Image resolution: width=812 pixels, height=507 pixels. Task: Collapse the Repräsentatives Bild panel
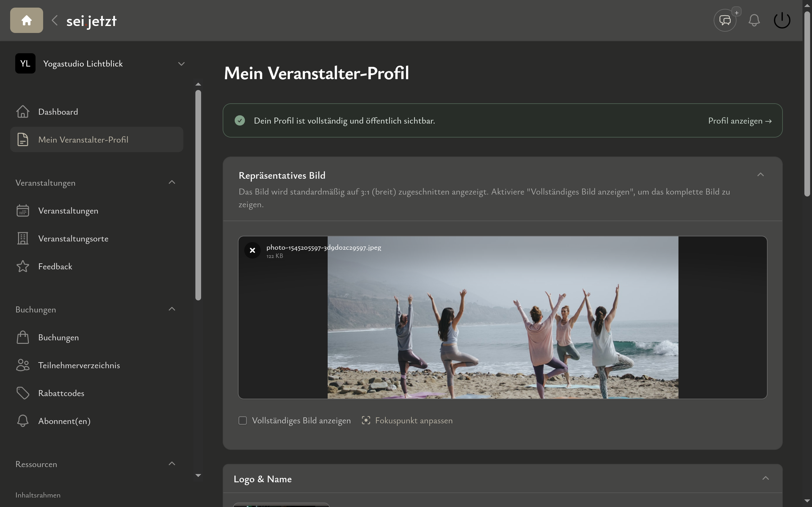point(760,175)
